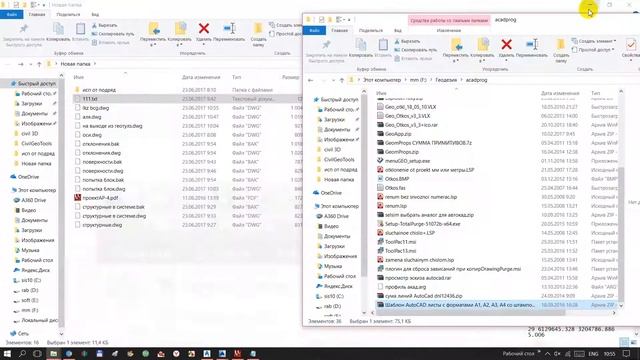The height and width of the screenshot is (360, 640).
Task: Open the Поделиться tab in Новая папка window
Action: [x=68, y=15]
